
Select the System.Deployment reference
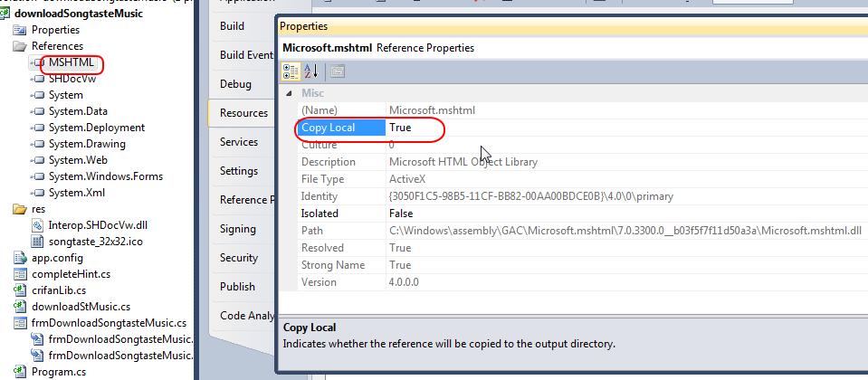click(x=96, y=128)
